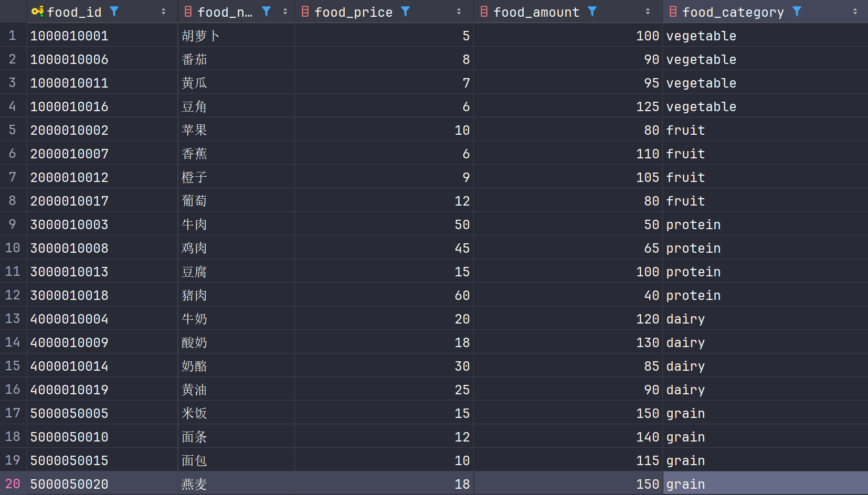Open the filter on the food_name column
Screen dimensions: 868x495
click(x=267, y=12)
